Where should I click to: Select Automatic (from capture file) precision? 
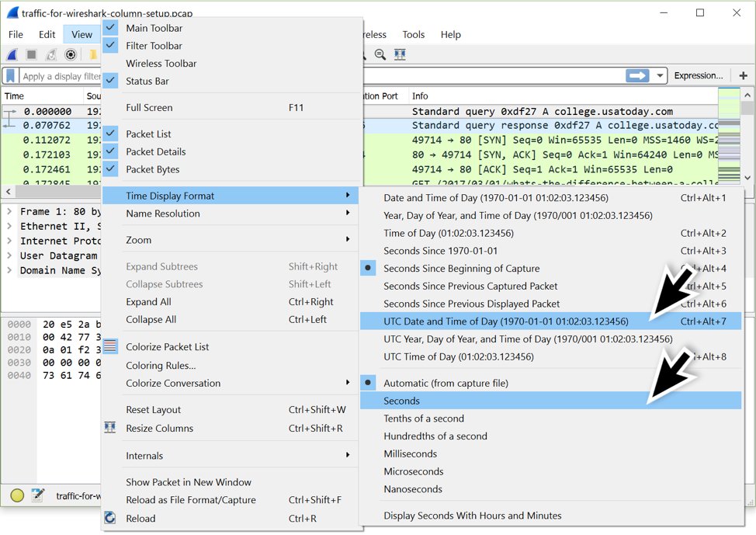pyautogui.click(x=550, y=383)
